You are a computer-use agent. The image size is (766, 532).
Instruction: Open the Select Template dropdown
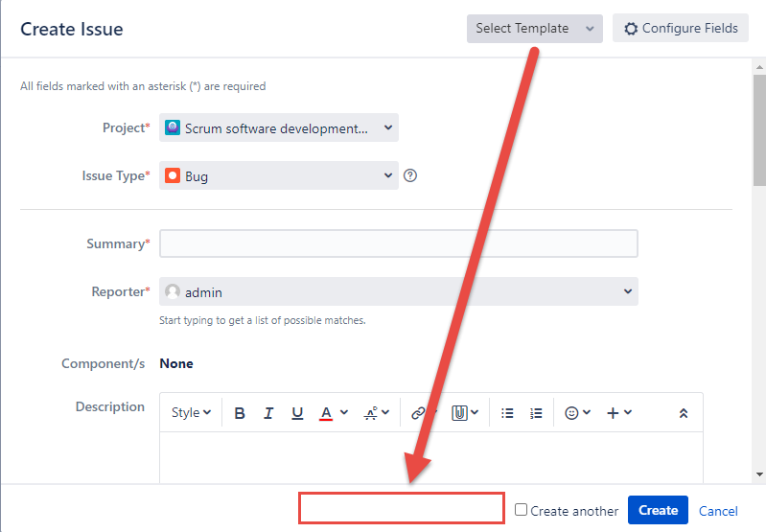click(534, 29)
